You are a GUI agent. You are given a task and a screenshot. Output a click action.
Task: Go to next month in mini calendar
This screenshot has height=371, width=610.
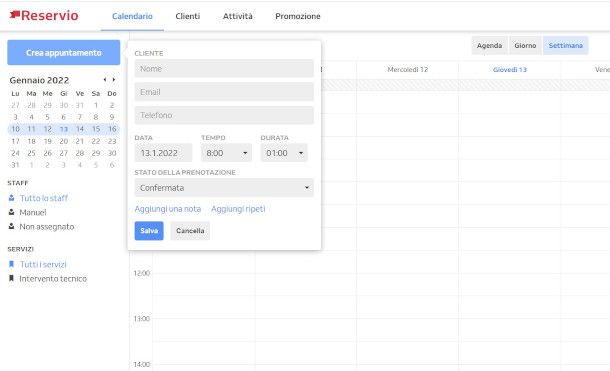114,80
